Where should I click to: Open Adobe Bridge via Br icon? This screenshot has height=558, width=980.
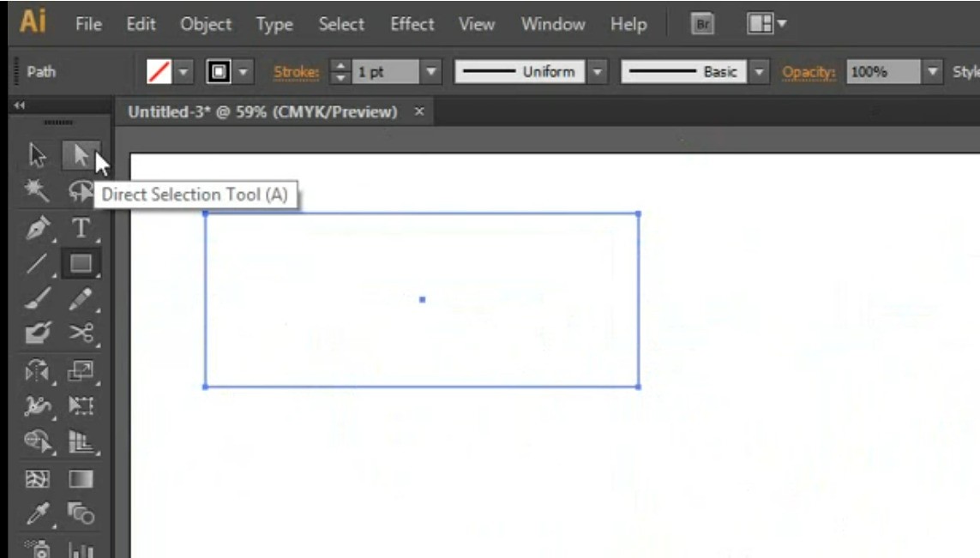(x=702, y=24)
